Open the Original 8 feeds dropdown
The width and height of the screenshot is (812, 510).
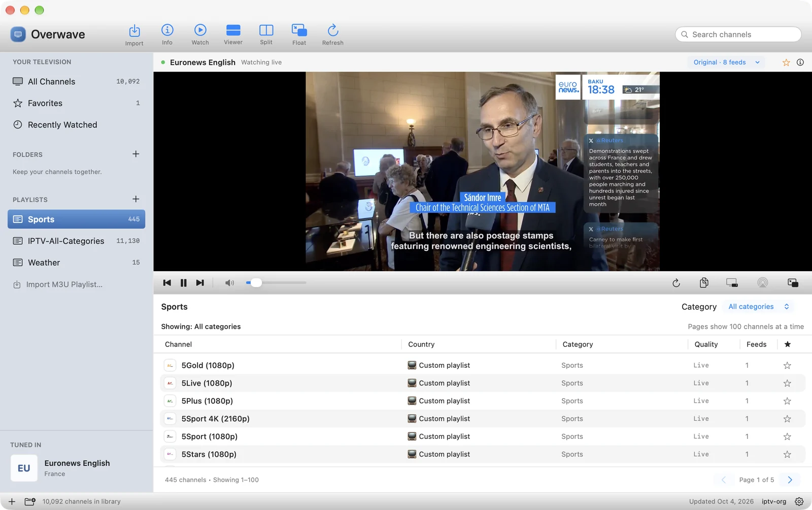pyautogui.click(x=727, y=62)
